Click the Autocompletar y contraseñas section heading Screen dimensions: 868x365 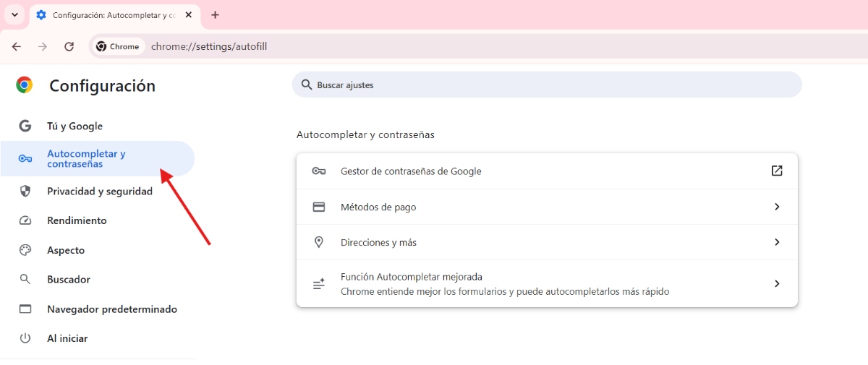click(365, 134)
